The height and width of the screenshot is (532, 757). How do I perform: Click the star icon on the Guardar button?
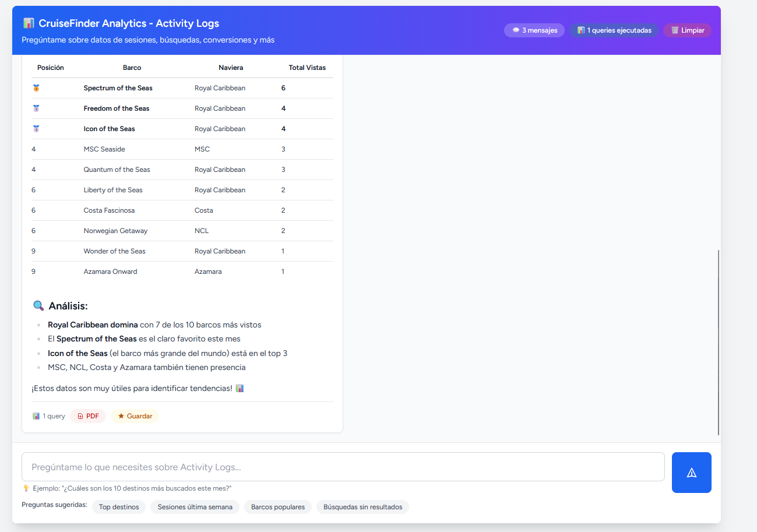click(121, 415)
